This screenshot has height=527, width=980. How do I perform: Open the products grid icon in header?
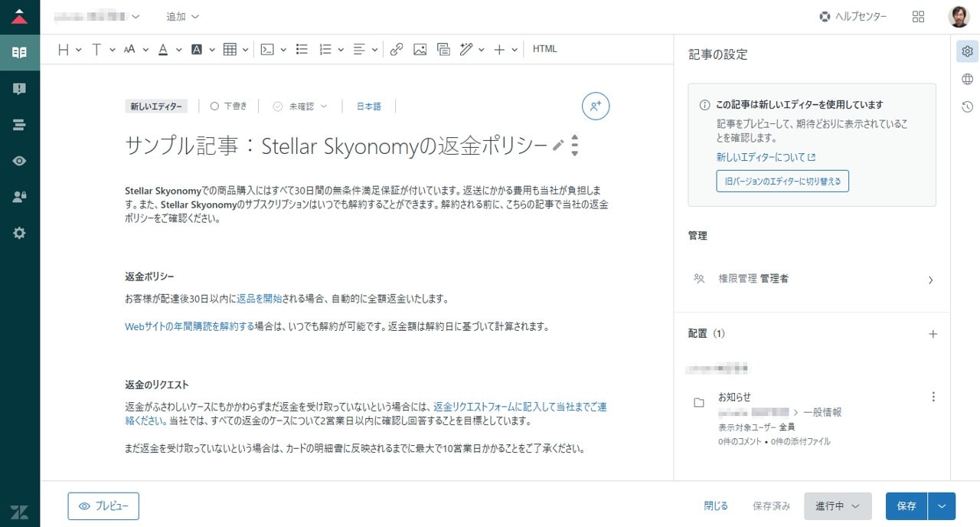919,17
